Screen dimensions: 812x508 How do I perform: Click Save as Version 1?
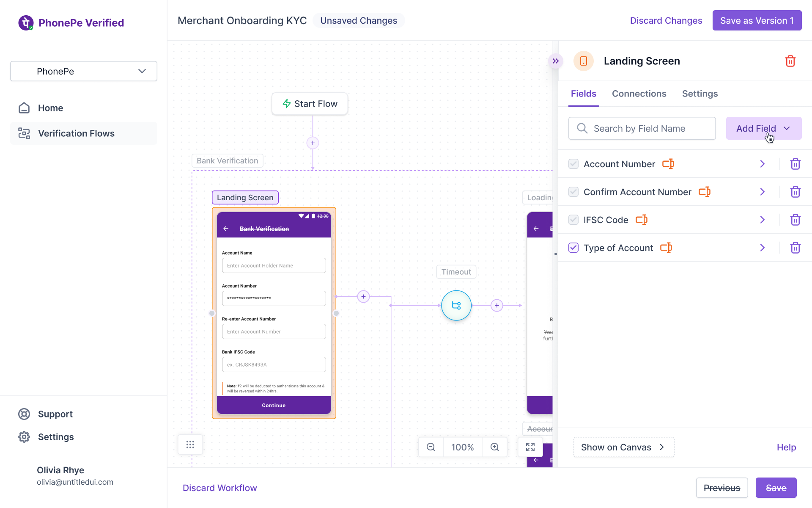click(757, 20)
